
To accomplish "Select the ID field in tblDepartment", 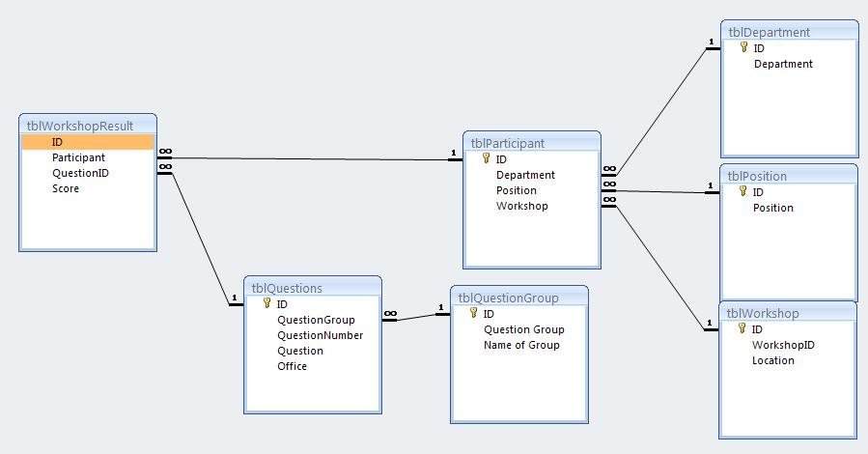I will click(758, 48).
